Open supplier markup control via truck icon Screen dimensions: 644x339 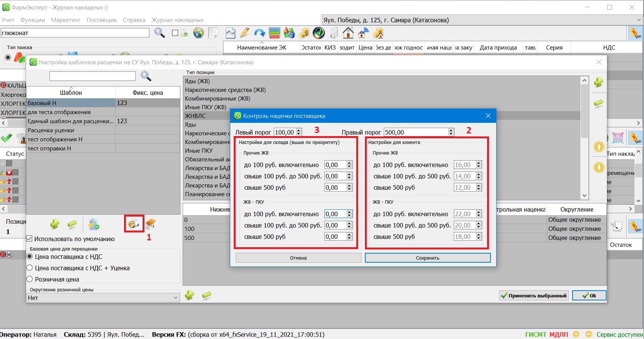point(134,224)
